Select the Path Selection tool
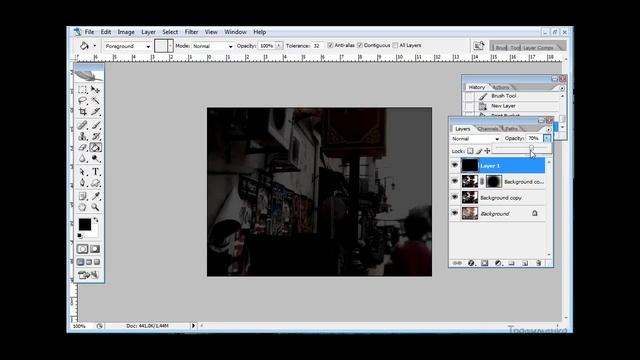The height and width of the screenshot is (360, 640). (82, 172)
